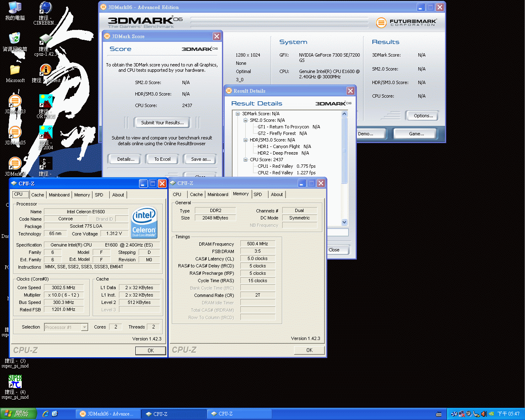Image resolution: width=525 pixels, height=420 pixels.
Task: Select the GT2 - Firefly Forest row
Action: (x=282, y=133)
